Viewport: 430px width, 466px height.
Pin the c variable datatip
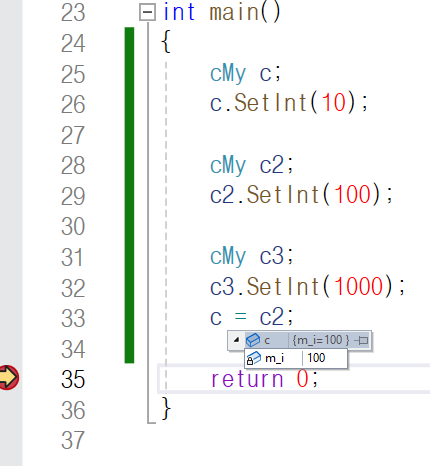click(361, 340)
